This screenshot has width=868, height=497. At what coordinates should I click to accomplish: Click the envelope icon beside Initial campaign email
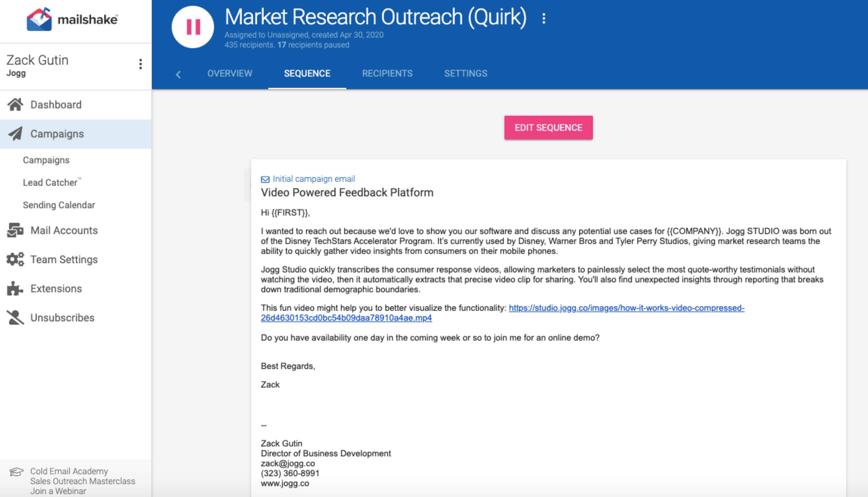point(265,179)
